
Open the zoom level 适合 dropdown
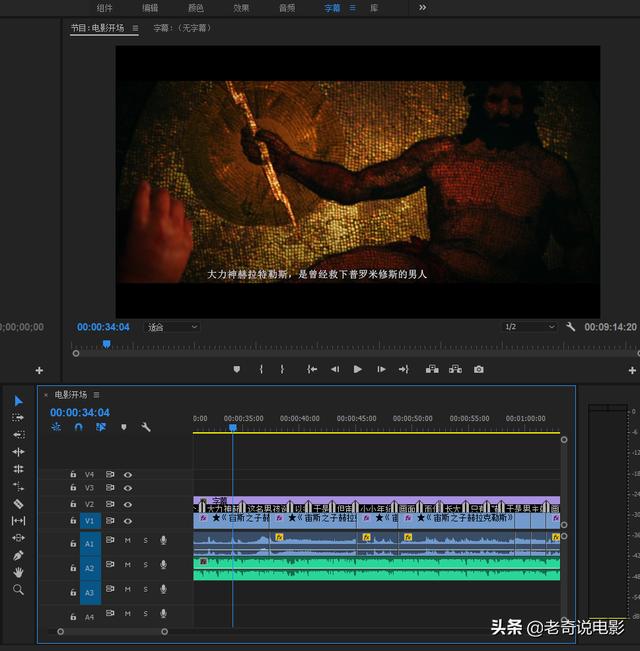tap(172, 327)
